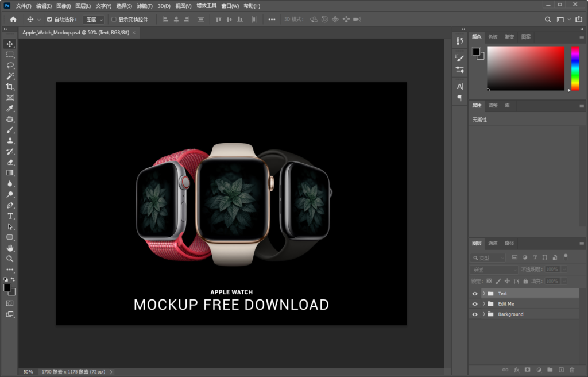Viewport: 588px width, 377px height.
Task: Expand the Text layer group
Action: click(x=483, y=294)
